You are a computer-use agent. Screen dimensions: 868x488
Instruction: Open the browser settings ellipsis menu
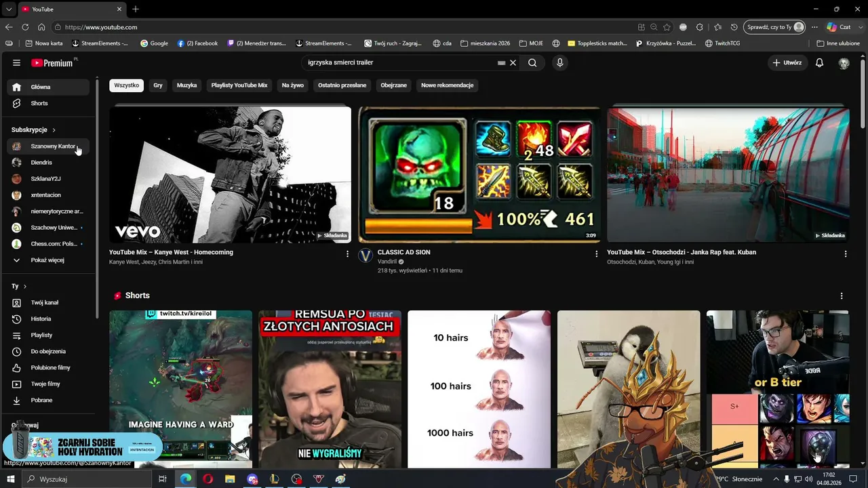(815, 27)
